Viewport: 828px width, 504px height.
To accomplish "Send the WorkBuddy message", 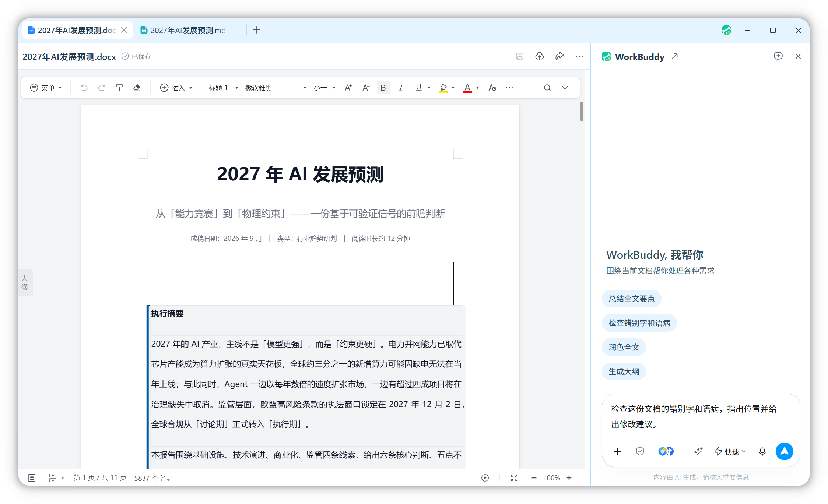I will click(x=784, y=451).
